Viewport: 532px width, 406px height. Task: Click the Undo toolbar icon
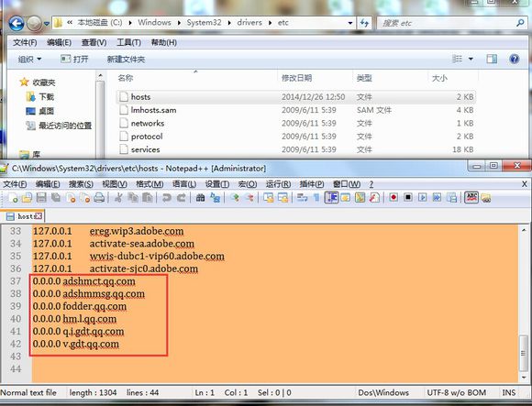(167, 197)
